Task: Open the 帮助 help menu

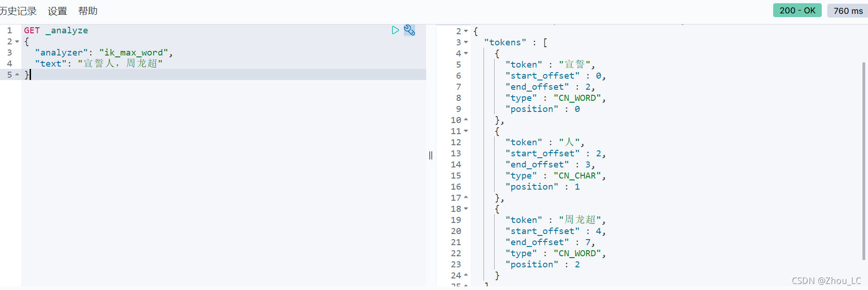Action: click(88, 11)
